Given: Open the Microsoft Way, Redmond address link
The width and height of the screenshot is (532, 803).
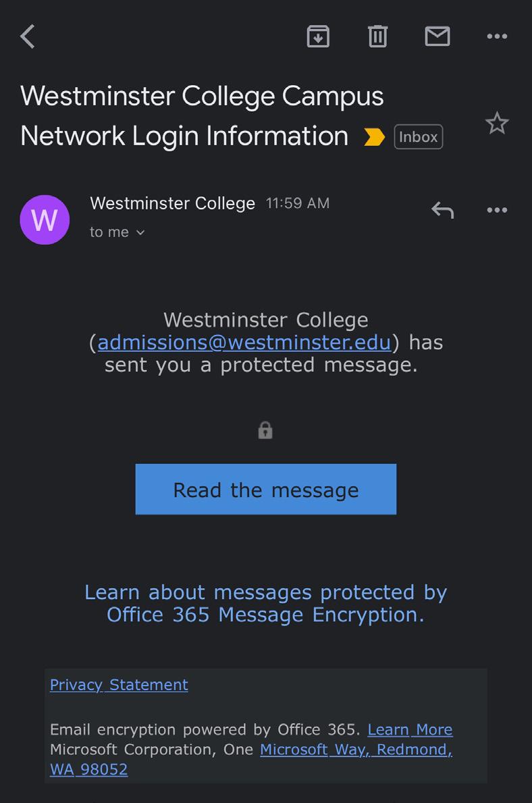Looking at the screenshot, I should tap(355, 750).
